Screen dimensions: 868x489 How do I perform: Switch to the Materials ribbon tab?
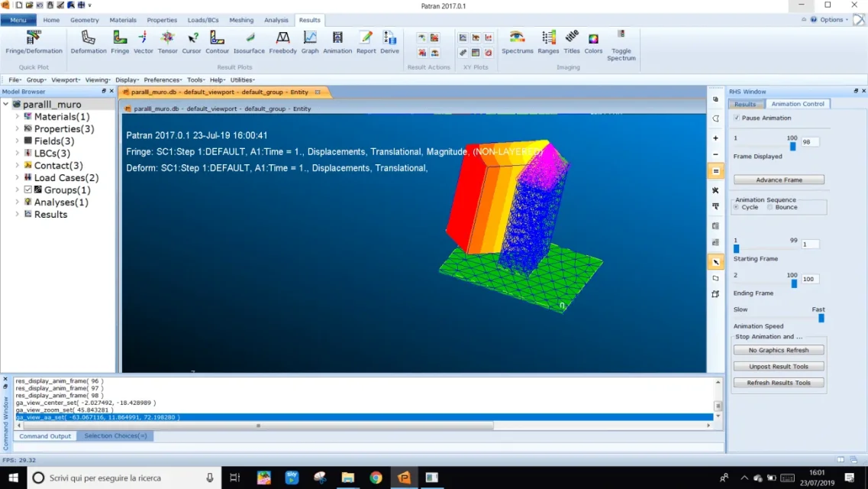point(123,20)
